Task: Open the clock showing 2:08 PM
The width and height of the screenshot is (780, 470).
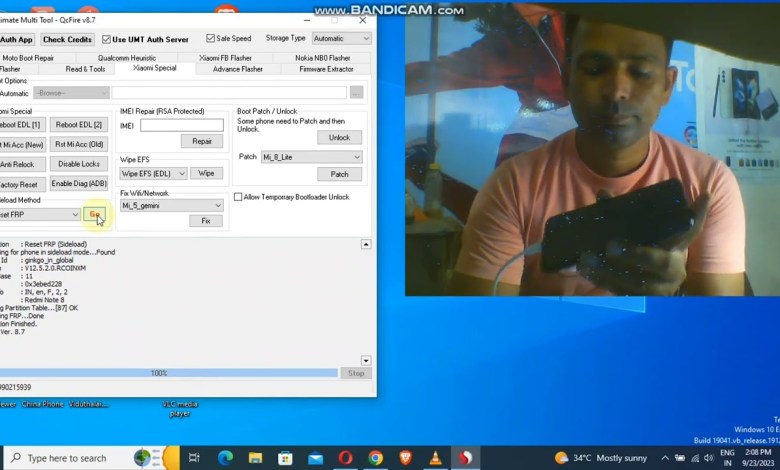Action: (x=758, y=458)
